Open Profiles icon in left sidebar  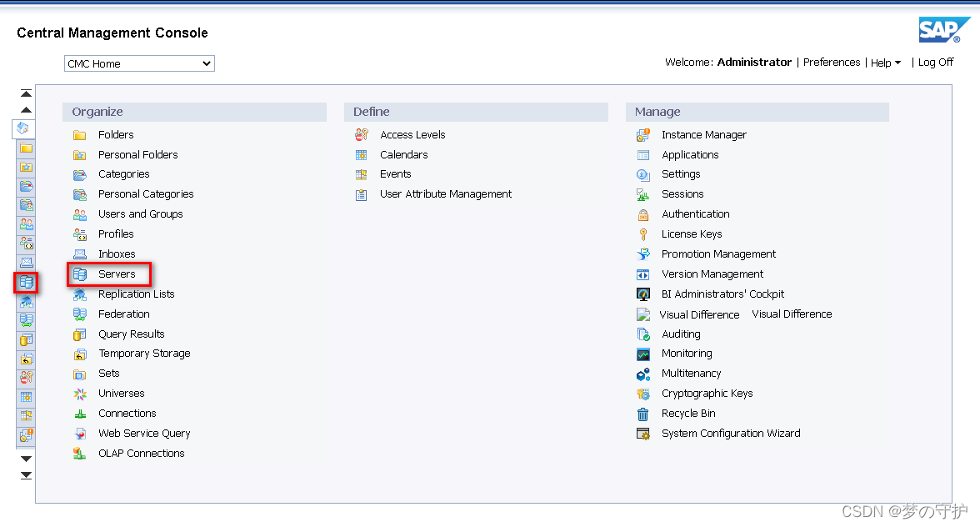tap(27, 243)
